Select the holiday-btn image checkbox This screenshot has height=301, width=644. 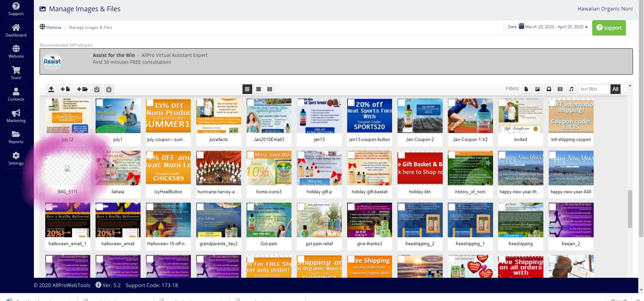pos(401,155)
